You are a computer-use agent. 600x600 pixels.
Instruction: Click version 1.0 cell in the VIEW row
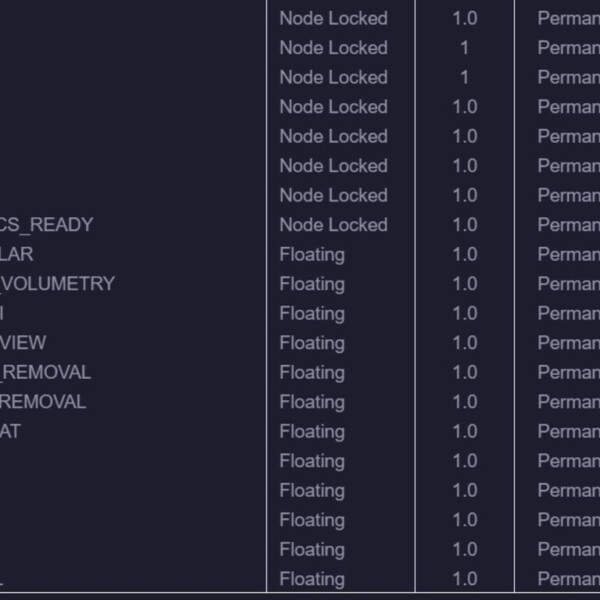[x=465, y=342]
